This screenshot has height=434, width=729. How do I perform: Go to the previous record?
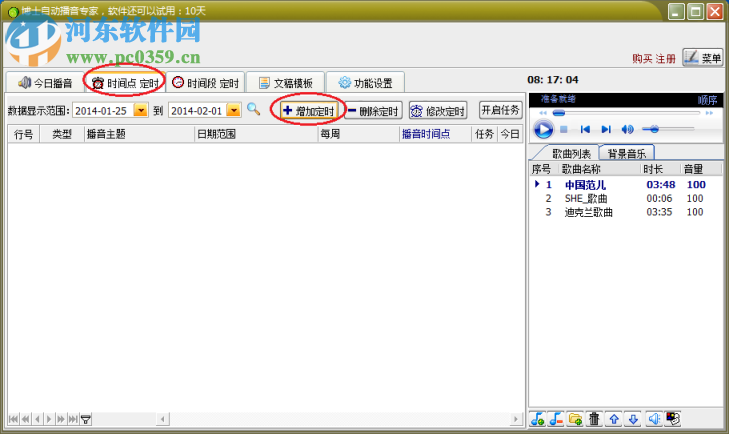point(38,419)
